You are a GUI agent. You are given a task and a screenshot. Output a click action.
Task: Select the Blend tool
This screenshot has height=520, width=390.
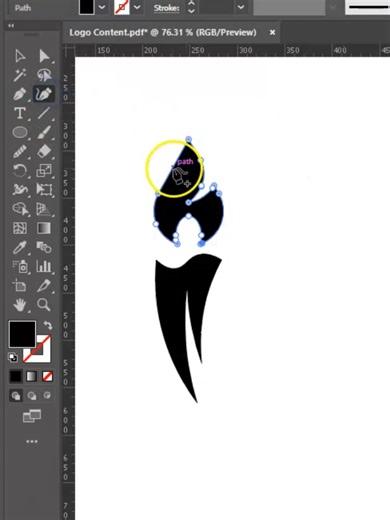tap(44, 248)
